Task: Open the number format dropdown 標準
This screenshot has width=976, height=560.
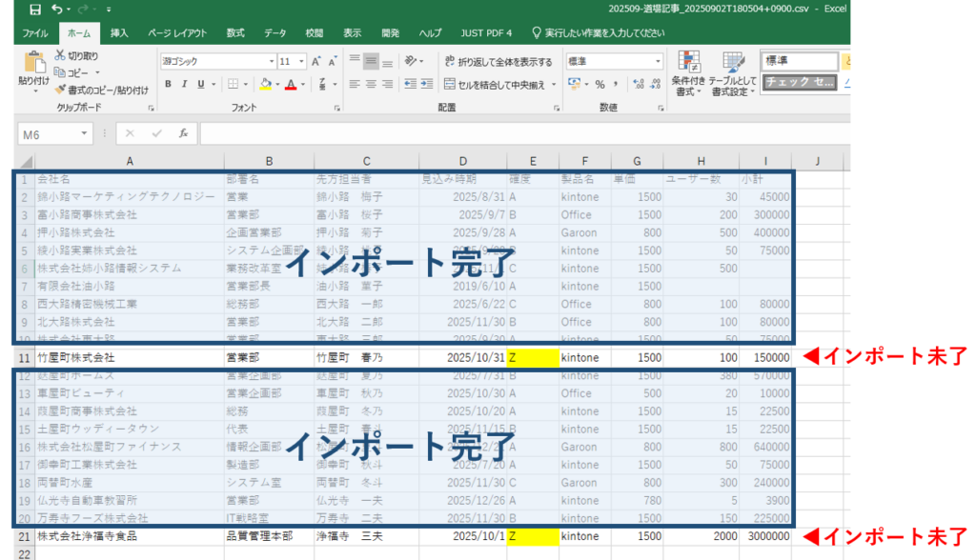Action: tap(658, 61)
